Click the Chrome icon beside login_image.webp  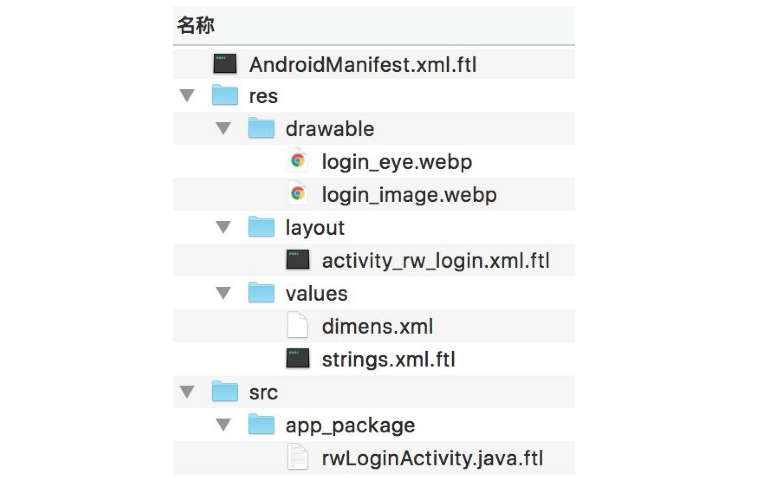point(297,194)
